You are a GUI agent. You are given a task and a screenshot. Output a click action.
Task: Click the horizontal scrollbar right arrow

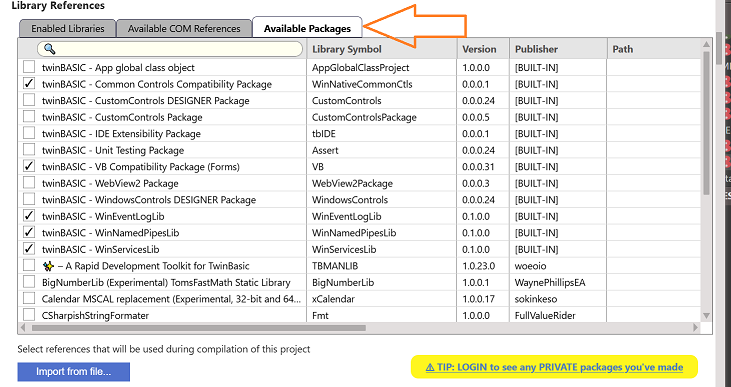click(696, 328)
